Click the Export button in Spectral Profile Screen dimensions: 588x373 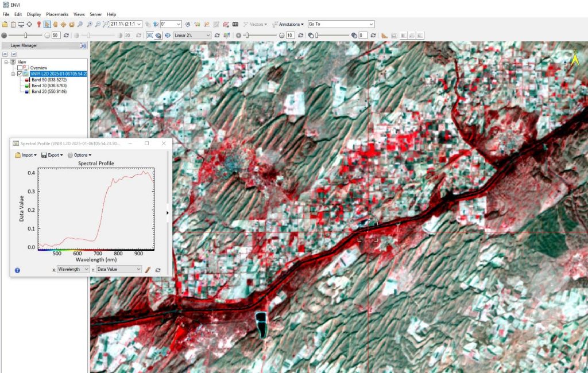point(53,155)
